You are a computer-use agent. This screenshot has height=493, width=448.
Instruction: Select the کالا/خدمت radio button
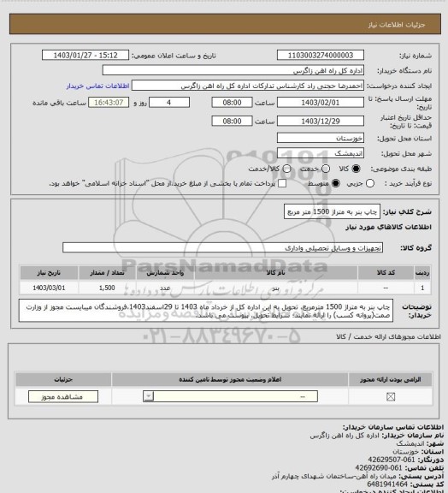(286, 169)
